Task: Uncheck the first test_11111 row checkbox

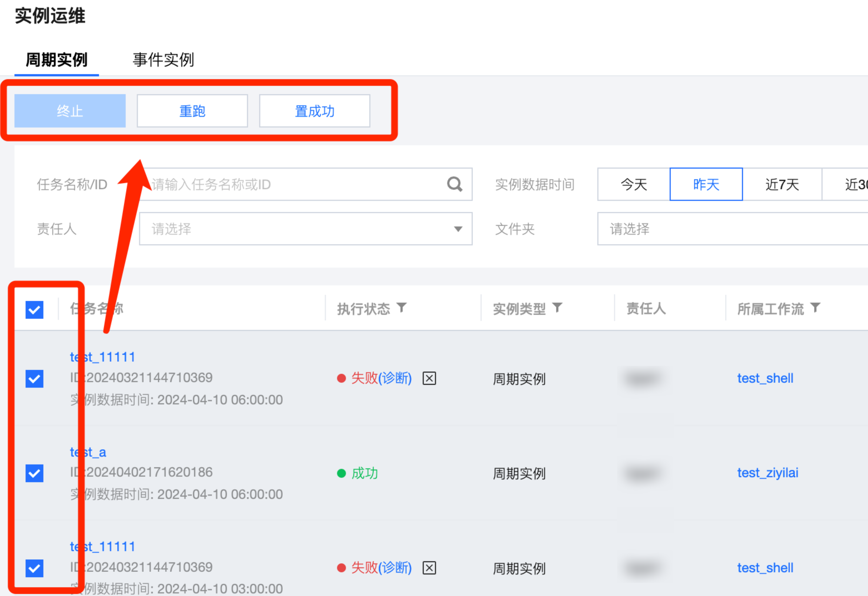Action: click(34, 379)
